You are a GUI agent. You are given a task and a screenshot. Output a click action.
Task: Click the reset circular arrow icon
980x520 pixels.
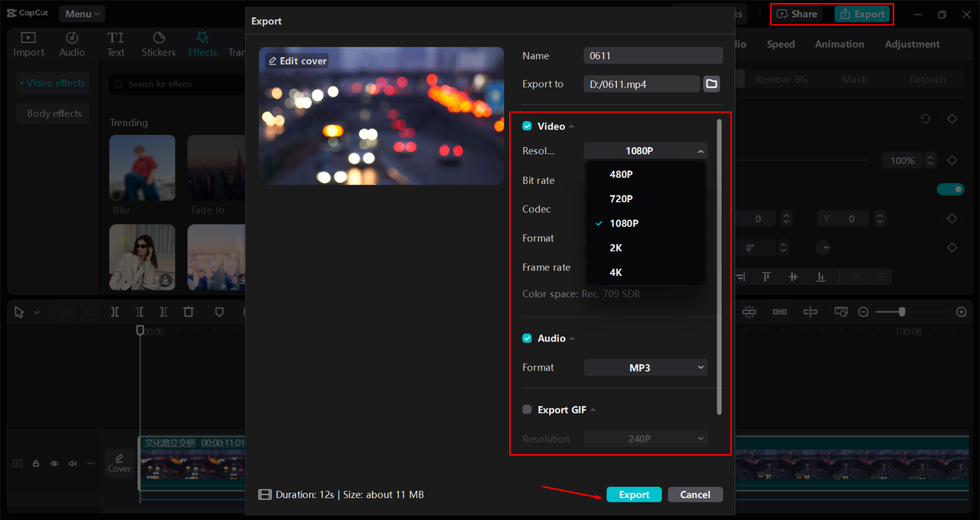tap(926, 119)
